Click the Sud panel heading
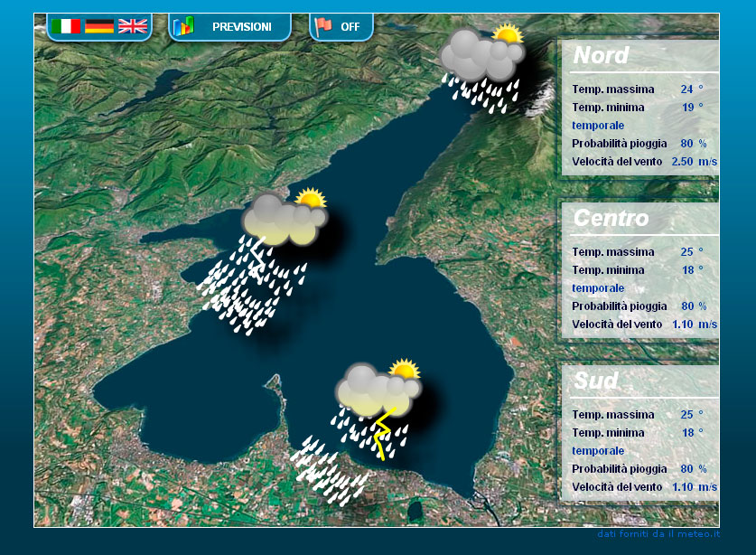Image resolution: width=756 pixels, height=555 pixels. coord(596,381)
